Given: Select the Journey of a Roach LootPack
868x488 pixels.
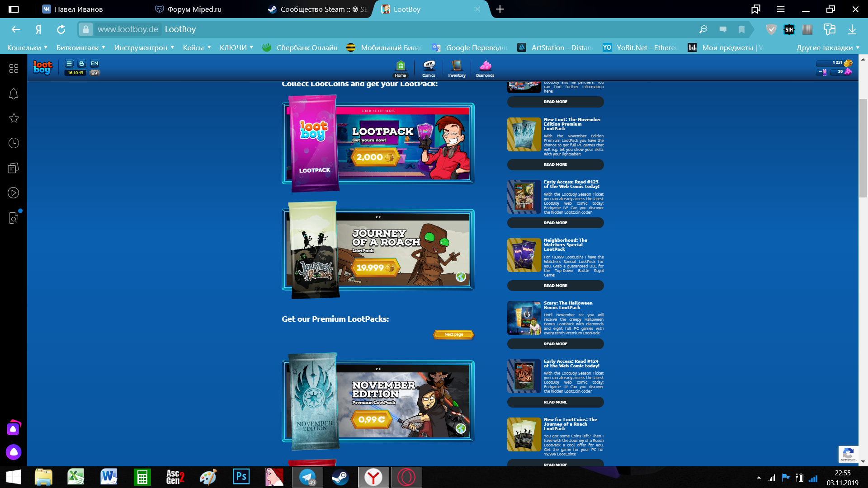Looking at the screenshot, I should 378,249.
